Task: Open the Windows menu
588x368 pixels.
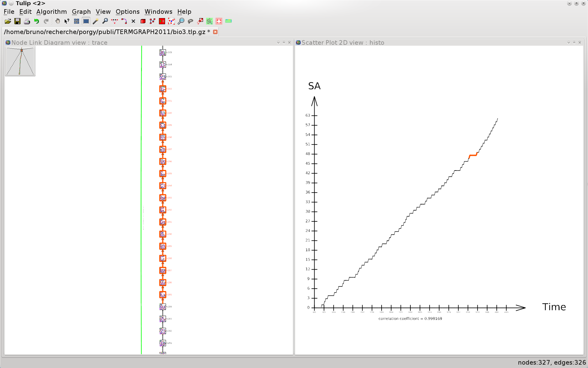Action: pyautogui.click(x=158, y=12)
